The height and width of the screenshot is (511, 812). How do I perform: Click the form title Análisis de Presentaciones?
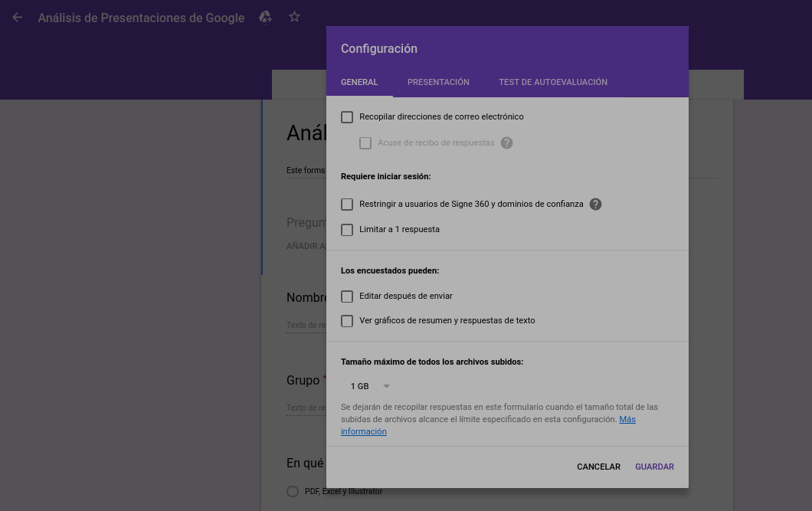[x=141, y=18]
